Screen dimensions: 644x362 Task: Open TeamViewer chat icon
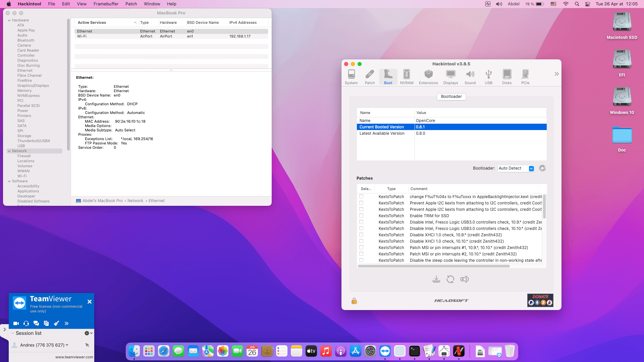point(36,323)
